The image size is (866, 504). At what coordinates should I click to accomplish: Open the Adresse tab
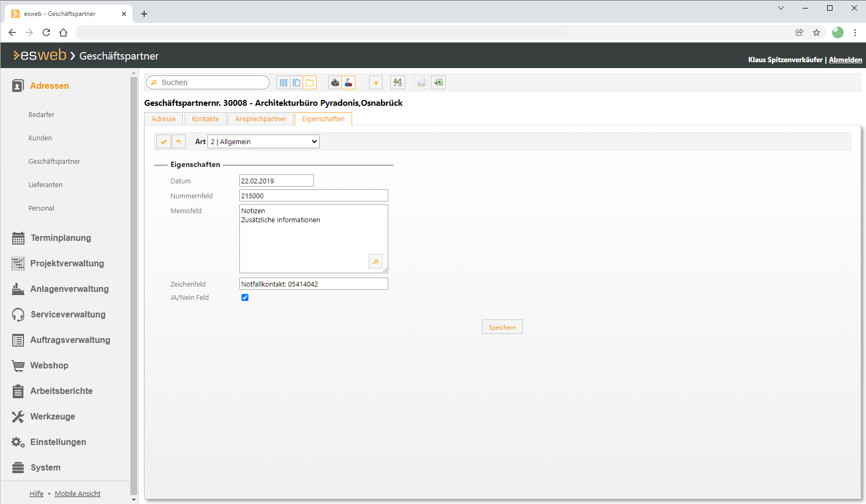click(x=163, y=119)
